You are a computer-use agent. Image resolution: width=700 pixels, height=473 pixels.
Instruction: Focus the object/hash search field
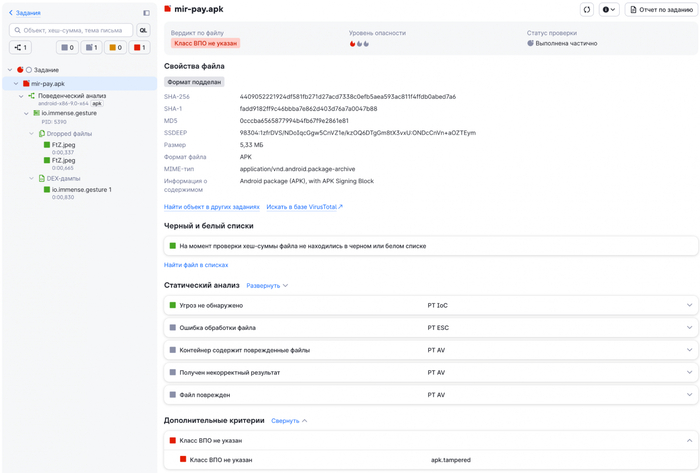tap(71, 30)
